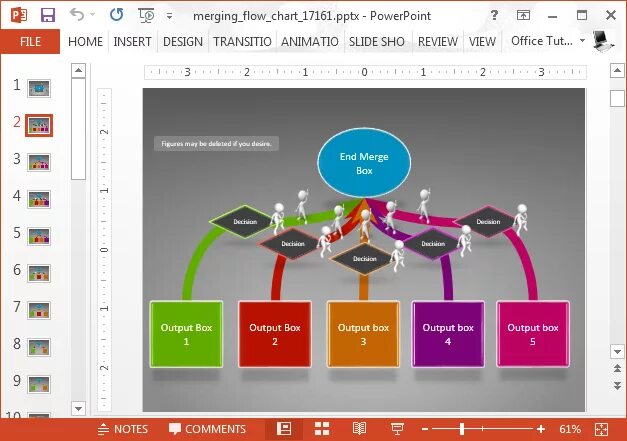Click the Repeat/Redo circular arrow icon
Image resolution: width=627 pixels, height=441 pixels.
pyautogui.click(x=116, y=15)
